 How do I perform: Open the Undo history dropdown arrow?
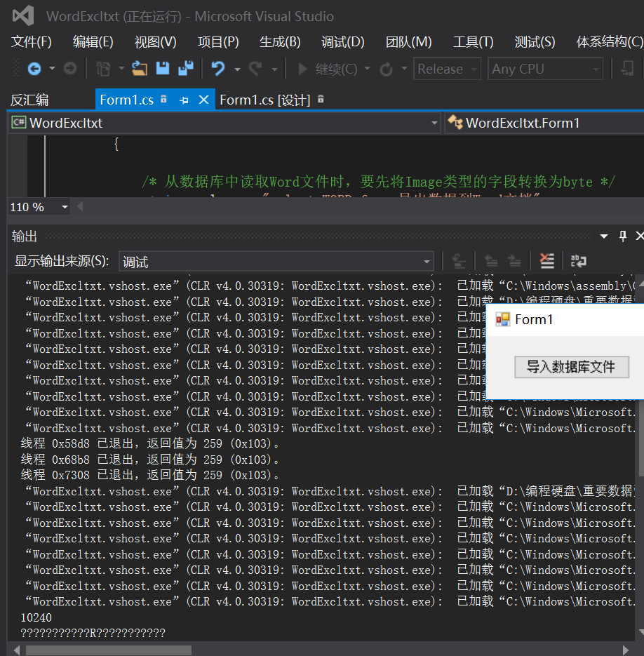tap(237, 69)
